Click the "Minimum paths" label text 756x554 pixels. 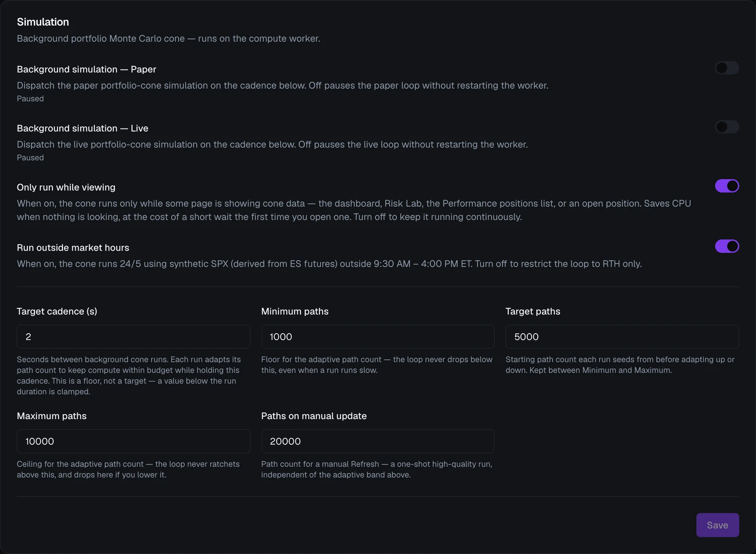click(x=295, y=312)
